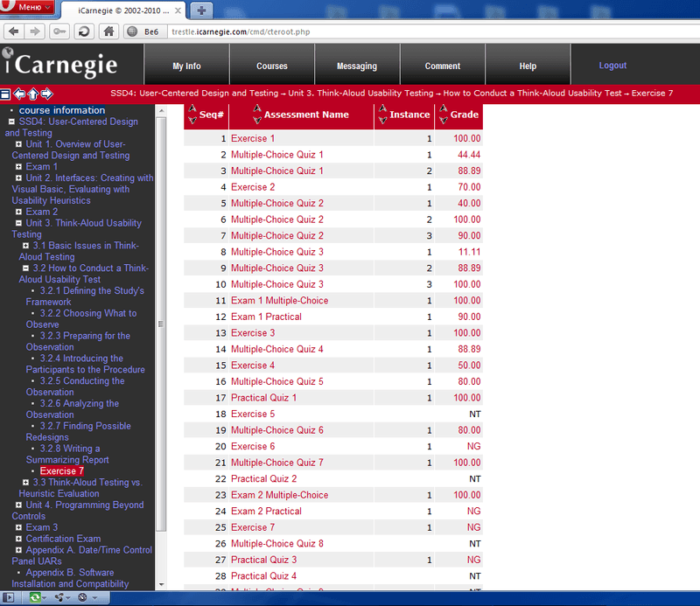
Task: Expand the Certification Exam node
Action: pyautogui.click(x=18, y=539)
